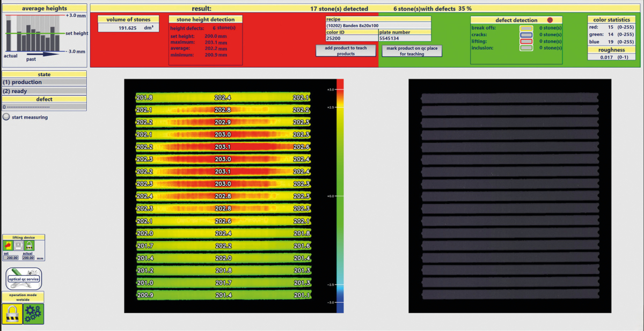
Task: Click the small padlock lifting device icon
Action: (x=30, y=246)
